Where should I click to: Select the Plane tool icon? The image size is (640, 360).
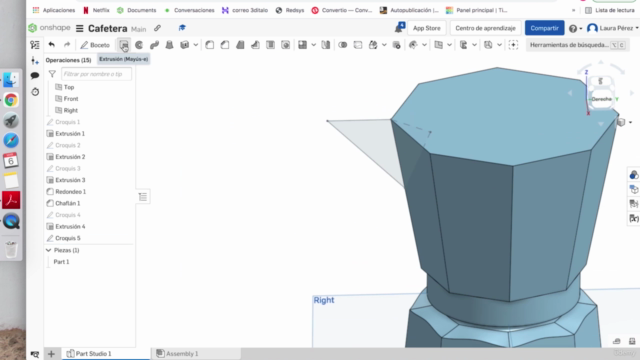coord(438,45)
